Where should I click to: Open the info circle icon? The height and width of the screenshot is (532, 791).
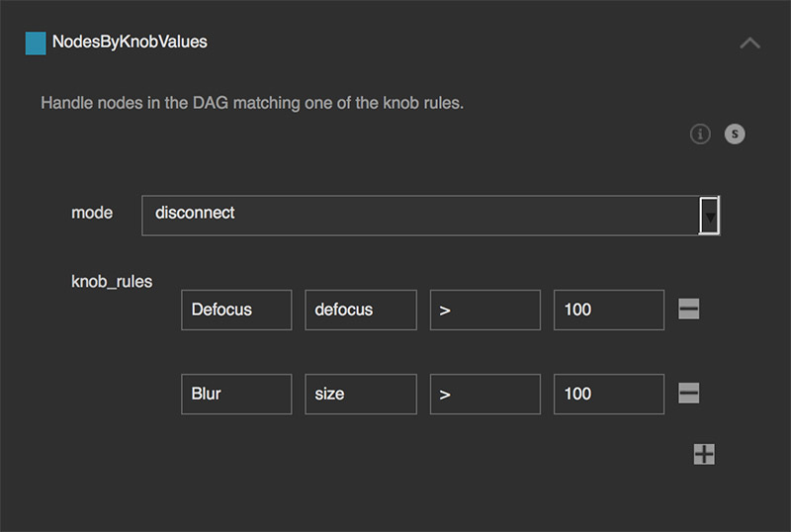click(x=700, y=133)
